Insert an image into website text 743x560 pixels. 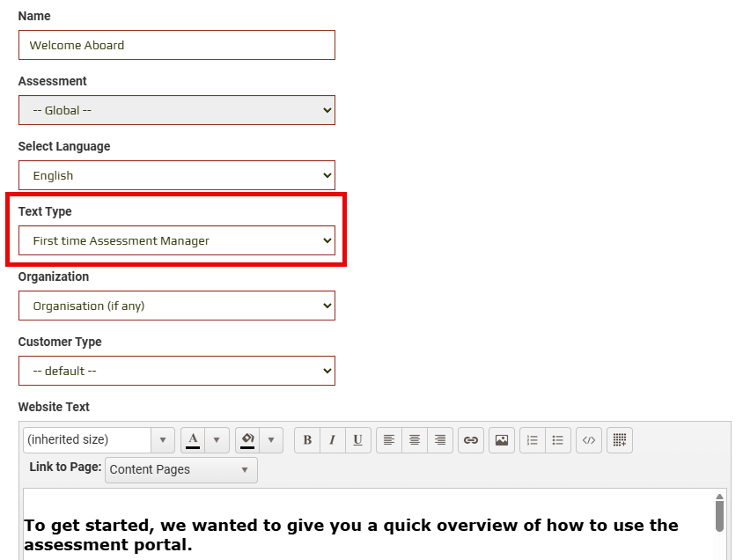pyautogui.click(x=502, y=440)
